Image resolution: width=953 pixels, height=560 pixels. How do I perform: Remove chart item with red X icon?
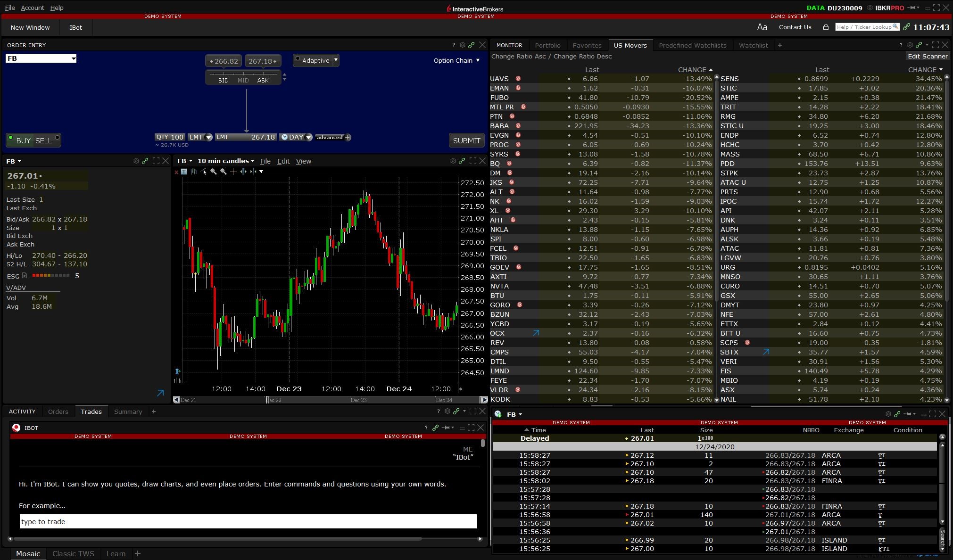pos(176,172)
